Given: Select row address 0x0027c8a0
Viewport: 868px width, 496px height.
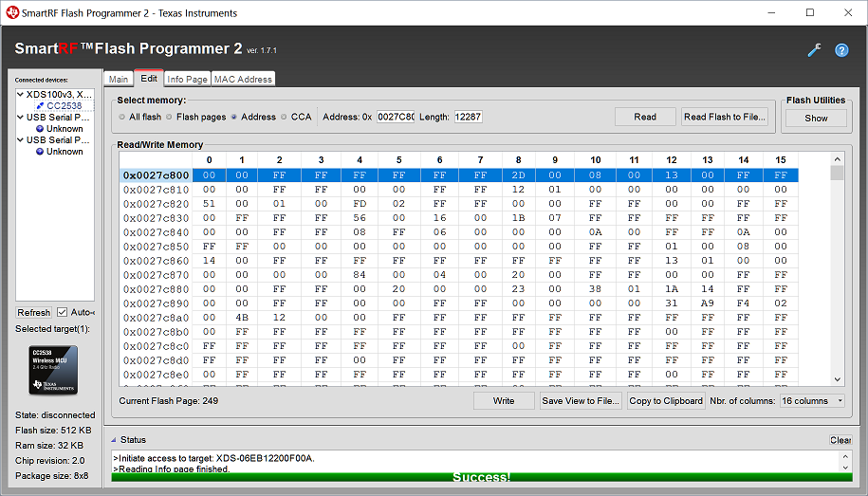Looking at the screenshot, I should pos(157,318).
